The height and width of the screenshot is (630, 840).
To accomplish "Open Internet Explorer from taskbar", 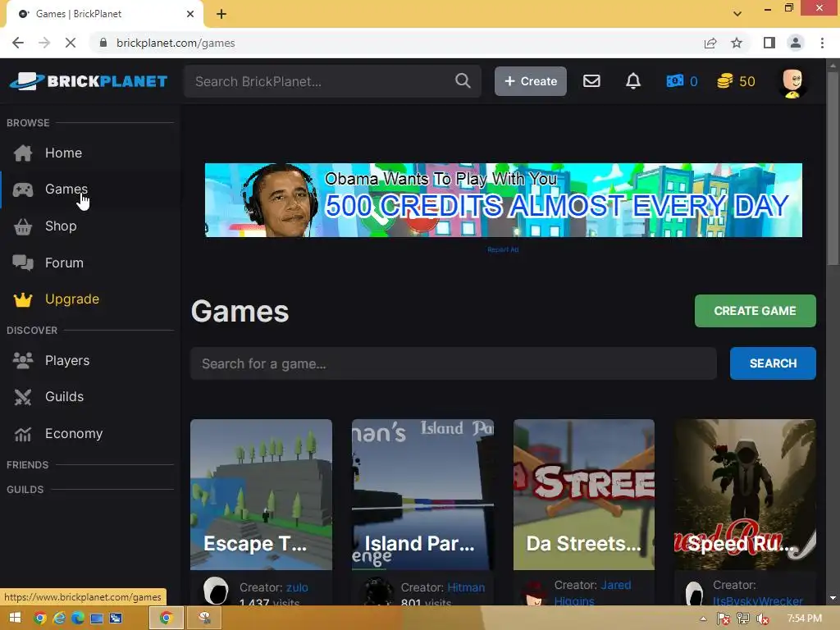I will click(x=59, y=619).
